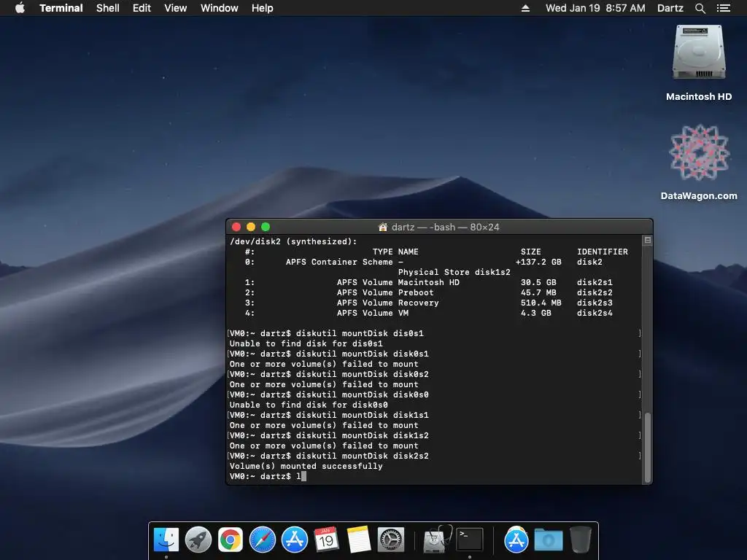The height and width of the screenshot is (560, 747).
Task: Click 'Volume(s) mounted successfully' line
Action: 306,466
